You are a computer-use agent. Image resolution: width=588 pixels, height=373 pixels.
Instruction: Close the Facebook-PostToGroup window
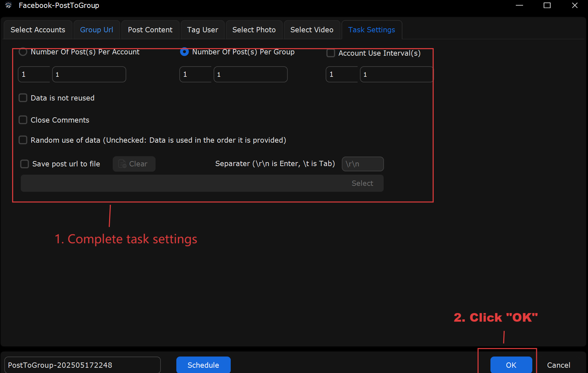coord(575,5)
